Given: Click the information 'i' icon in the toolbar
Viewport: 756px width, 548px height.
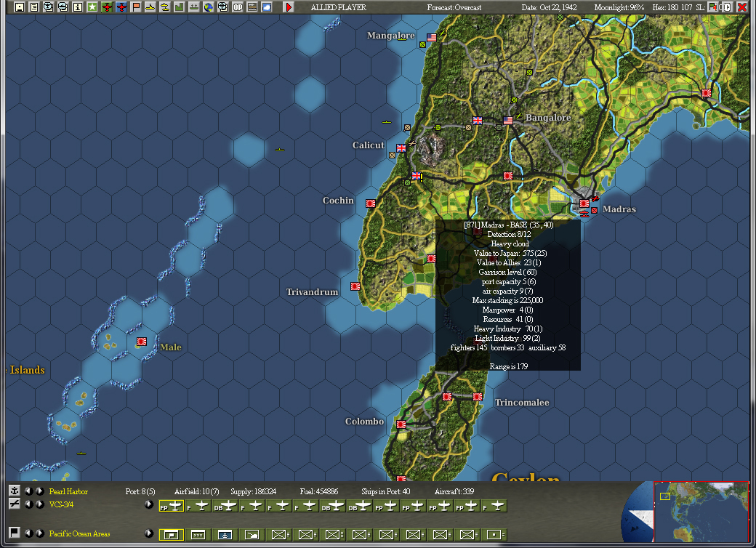Looking at the screenshot, I should coord(77,7).
